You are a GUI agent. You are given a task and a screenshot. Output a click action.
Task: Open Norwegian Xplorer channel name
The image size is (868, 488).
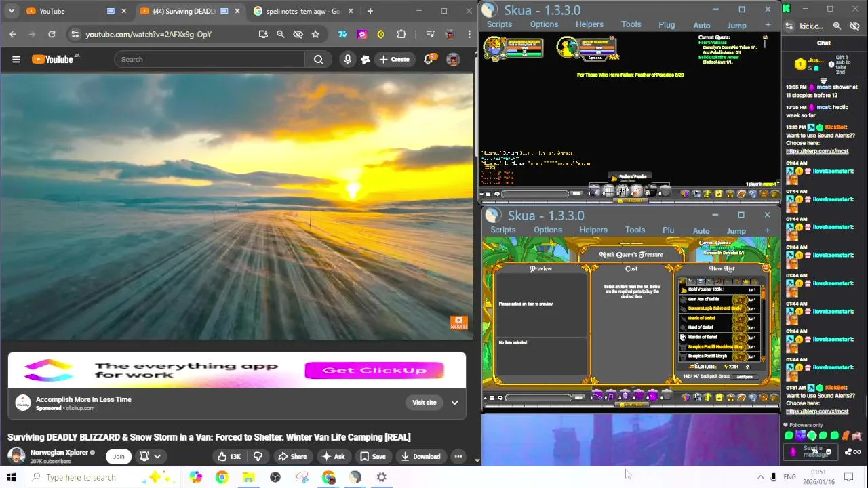pos(59,452)
